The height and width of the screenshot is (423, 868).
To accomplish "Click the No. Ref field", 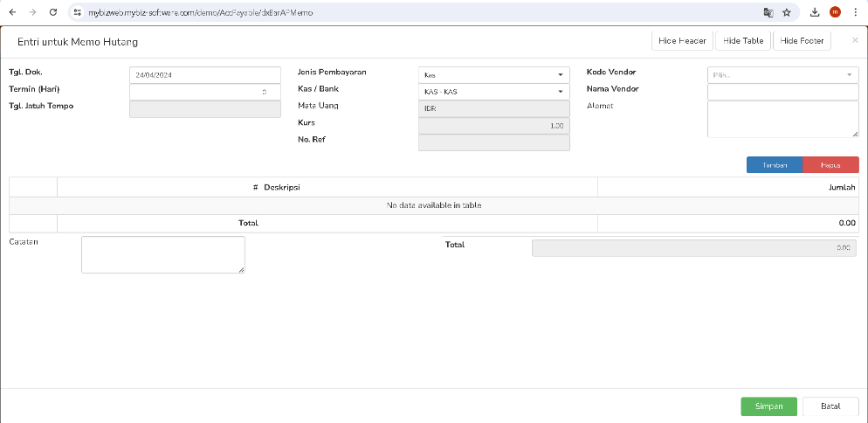I will pos(493,142).
